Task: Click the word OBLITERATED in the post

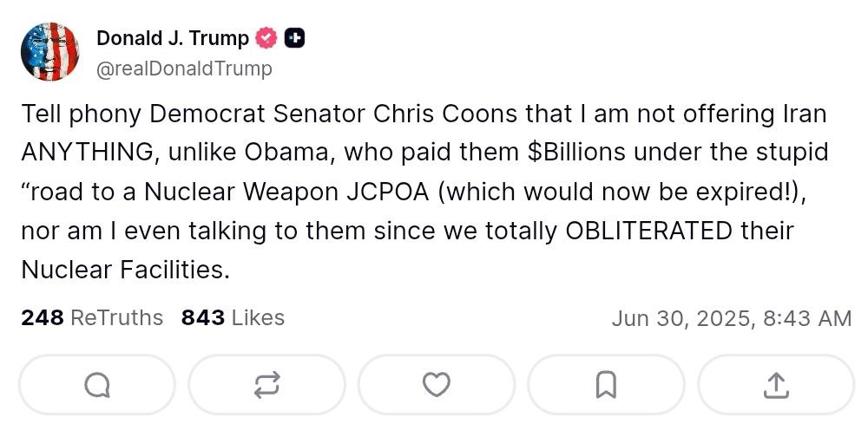Action: point(649,232)
